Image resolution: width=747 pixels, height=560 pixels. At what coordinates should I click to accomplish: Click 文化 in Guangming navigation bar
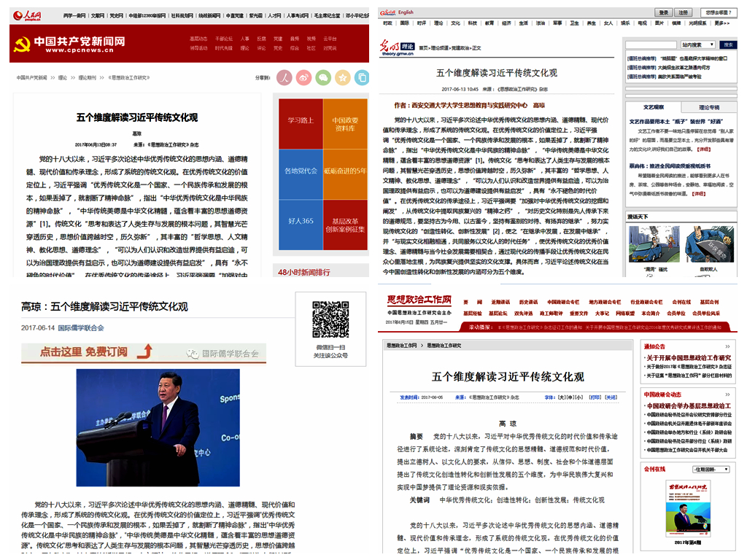point(455,23)
